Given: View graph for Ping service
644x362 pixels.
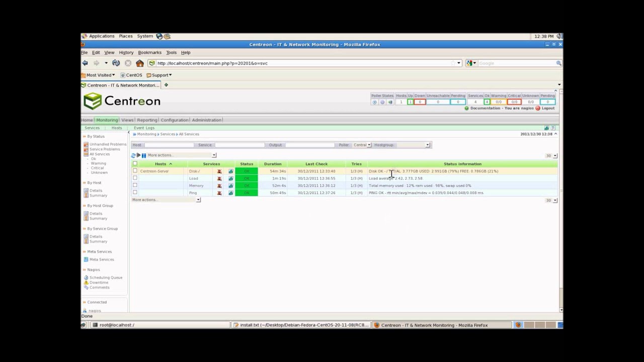Looking at the screenshot, I should [x=231, y=193].
